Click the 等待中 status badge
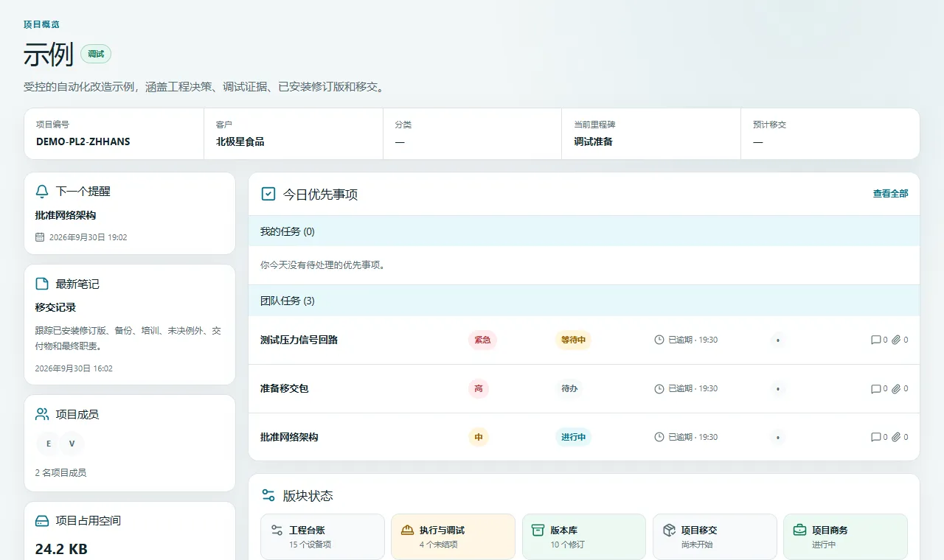Viewport: 944px width, 560px height. pyautogui.click(x=573, y=340)
